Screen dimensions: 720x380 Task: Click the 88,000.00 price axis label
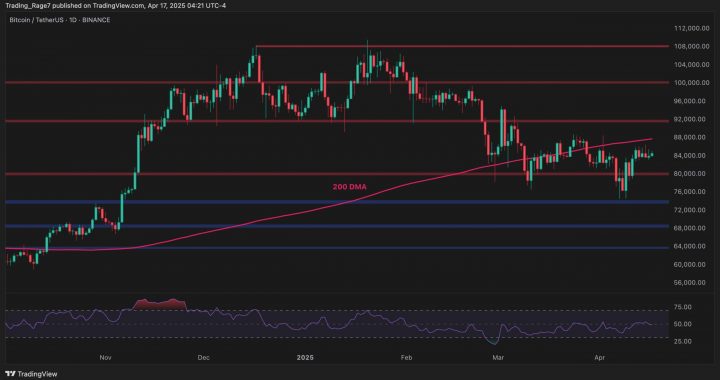[x=691, y=137]
